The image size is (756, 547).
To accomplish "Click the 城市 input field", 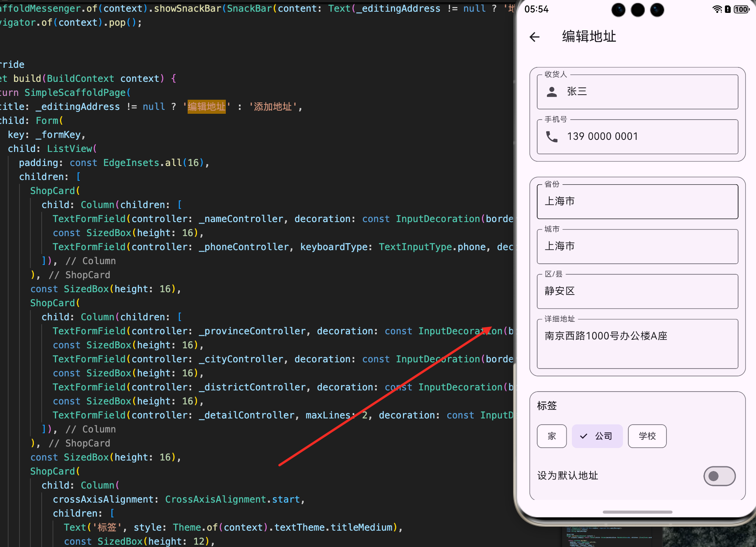I will point(637,247).
